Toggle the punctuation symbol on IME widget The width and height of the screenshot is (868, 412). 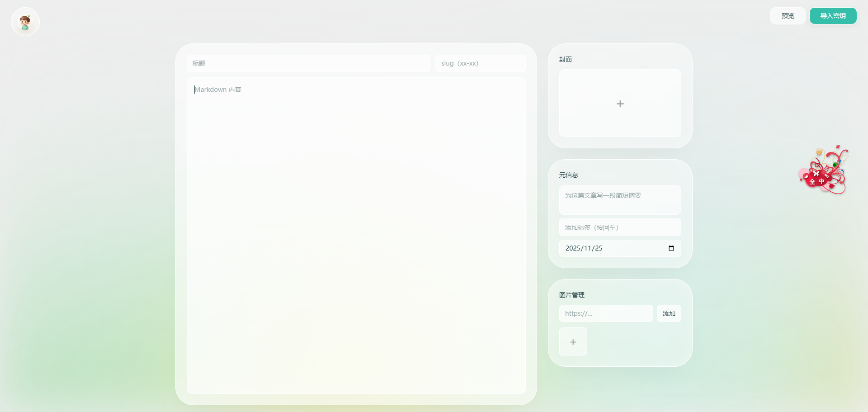coord(827,176)
